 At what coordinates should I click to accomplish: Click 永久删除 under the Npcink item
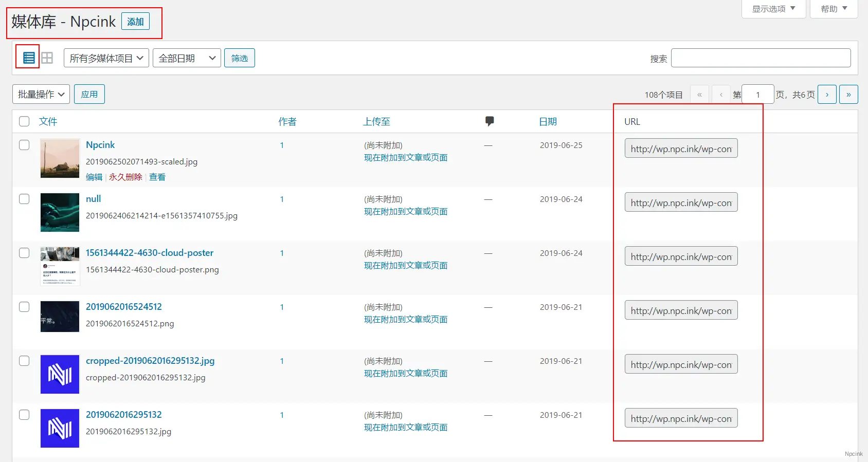[x=125, y=177]
